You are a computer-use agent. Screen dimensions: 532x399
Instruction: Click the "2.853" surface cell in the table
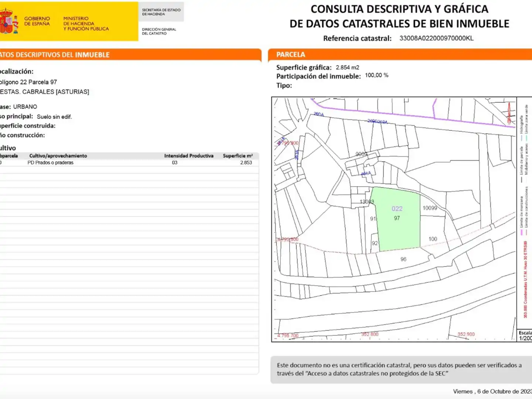pos(246,163)
